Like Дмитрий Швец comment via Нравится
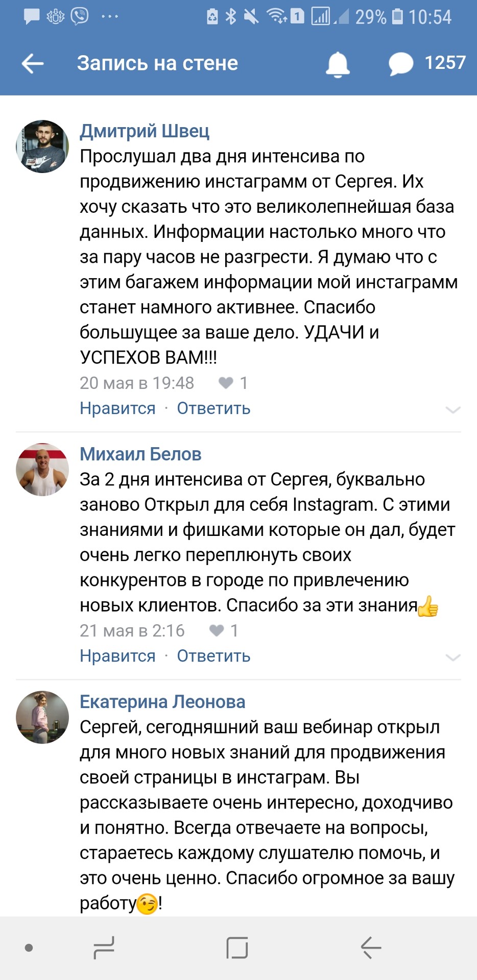 [117, 408]
